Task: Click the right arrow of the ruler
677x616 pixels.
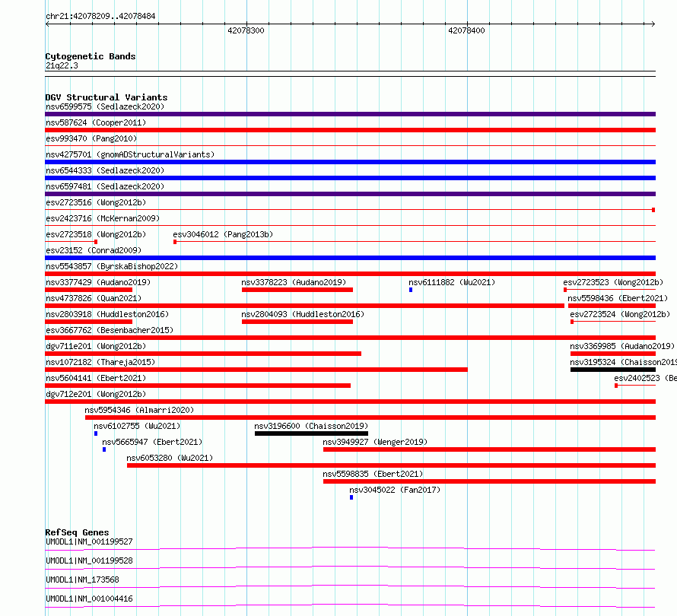Action: point(653,24)
